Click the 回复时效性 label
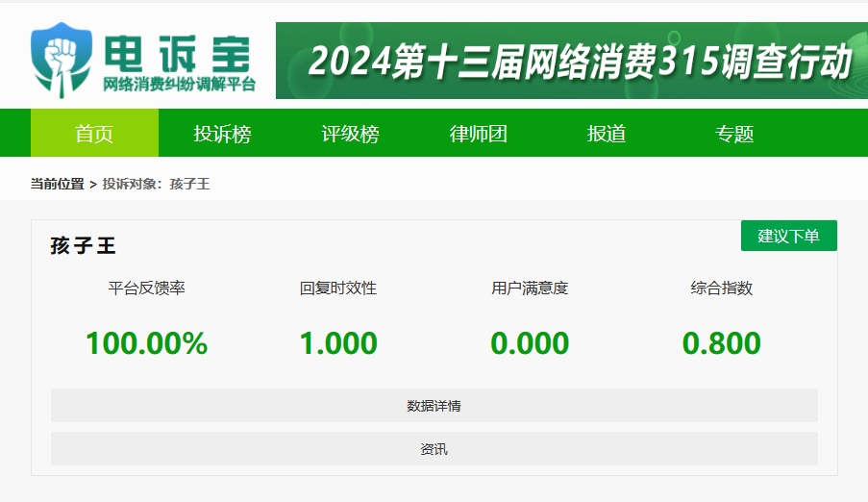 [x=338, y=289]
